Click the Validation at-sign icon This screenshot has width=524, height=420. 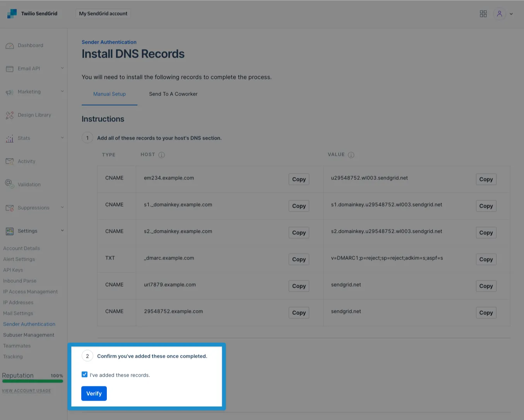pyautogui.click(x=10, y=184)
